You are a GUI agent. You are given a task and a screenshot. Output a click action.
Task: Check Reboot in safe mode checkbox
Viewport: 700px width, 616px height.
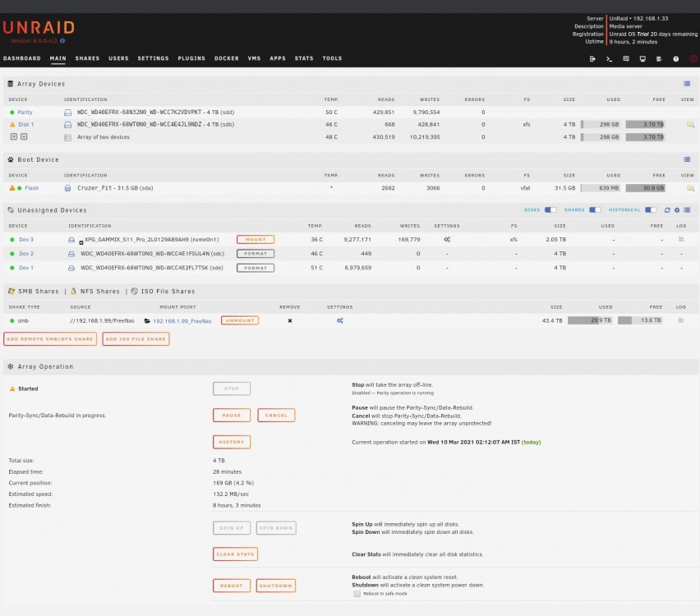[x=357, y=594]
